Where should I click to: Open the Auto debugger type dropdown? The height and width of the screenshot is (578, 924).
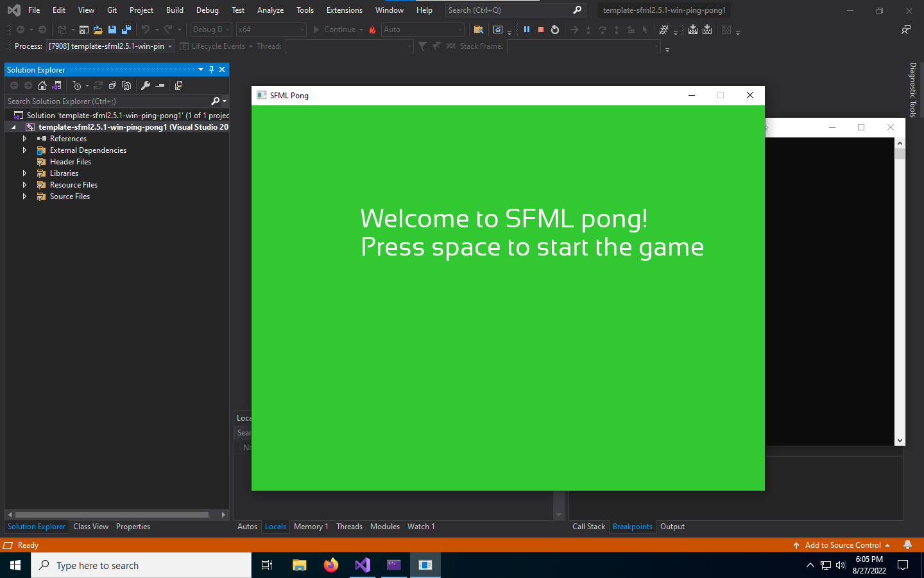(423, 30)
